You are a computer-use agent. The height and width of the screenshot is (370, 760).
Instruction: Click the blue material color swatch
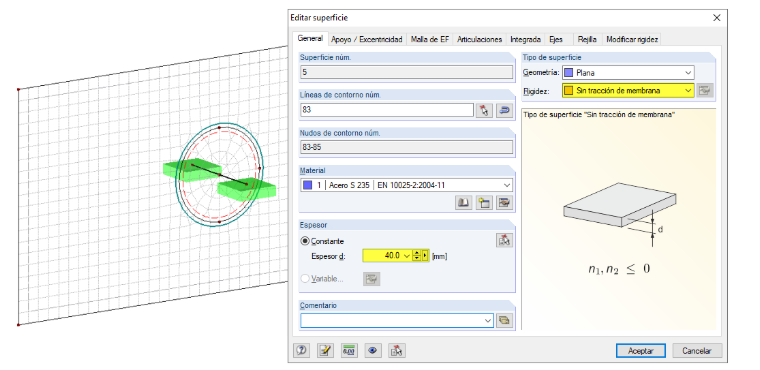coord(307,185)
